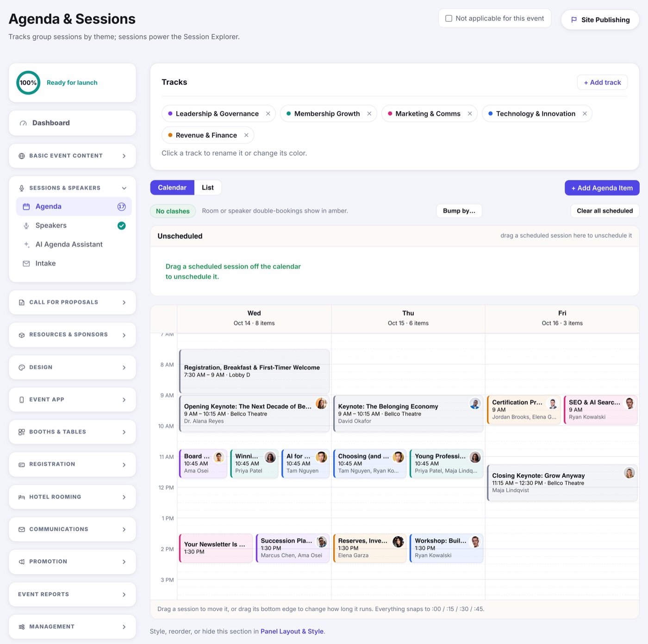Select the Registration, Breakfast & First-Timer Welcome block
648x644 pixels.
254,371
